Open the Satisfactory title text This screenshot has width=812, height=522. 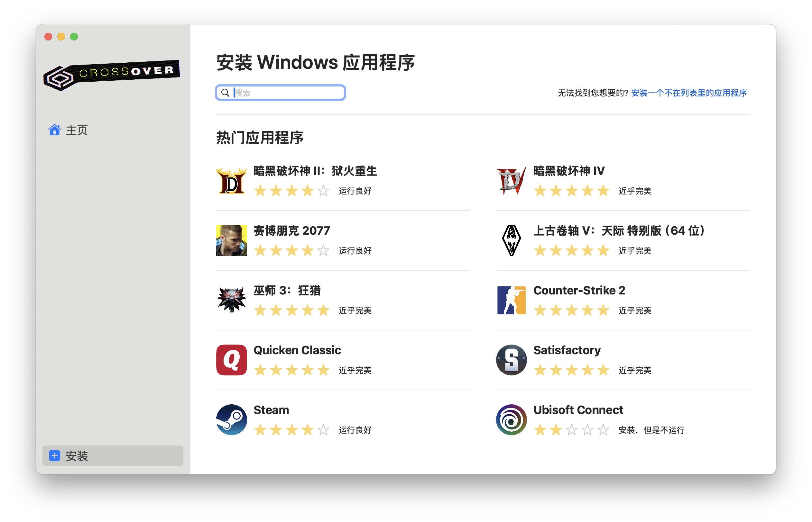tap(567, 350)
